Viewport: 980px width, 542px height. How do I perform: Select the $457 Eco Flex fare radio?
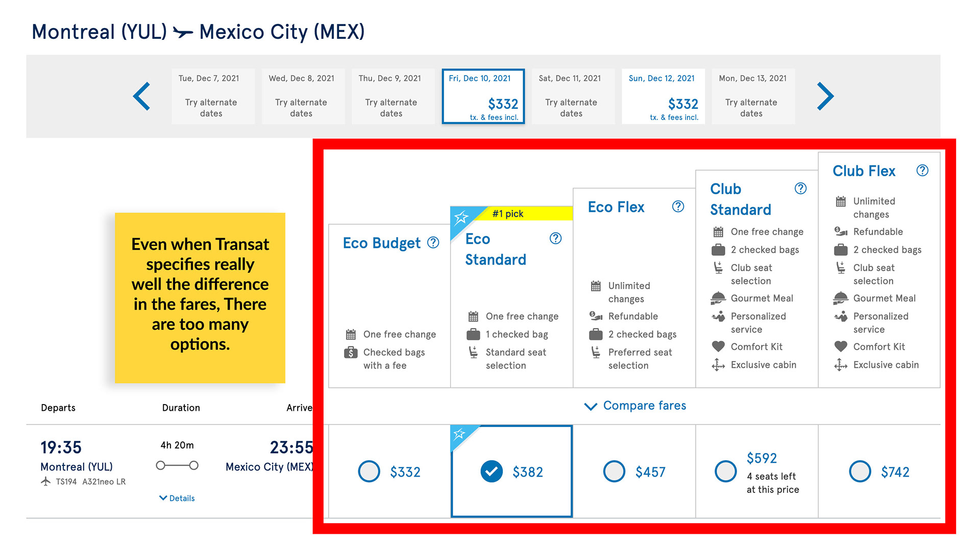(x=614, y=472)
